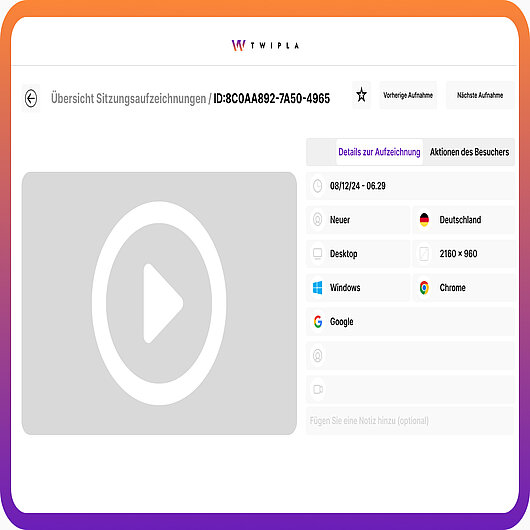Switch to Aktionen des Besuchers tab

(469, 152)
